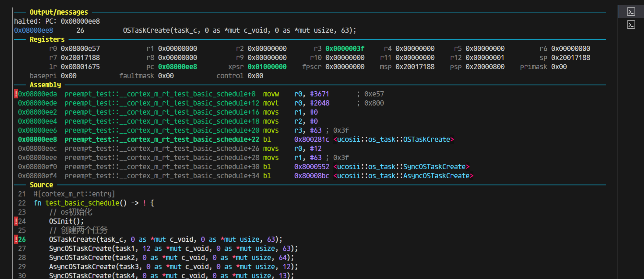Click the Assembly section header

(45, 85)
